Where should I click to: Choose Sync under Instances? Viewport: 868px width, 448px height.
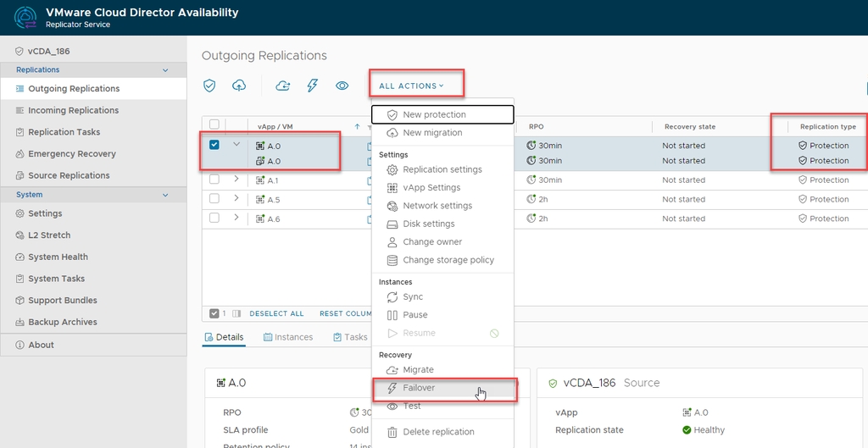point(413,297)
